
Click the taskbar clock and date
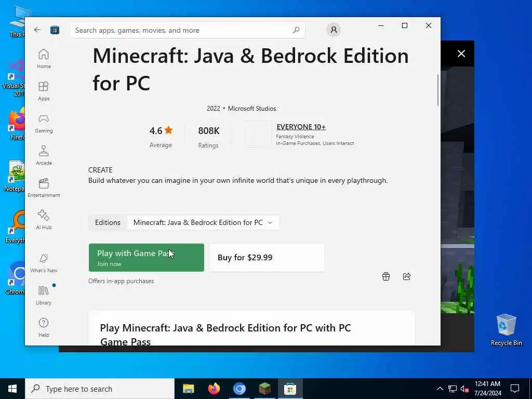(487, 389)
